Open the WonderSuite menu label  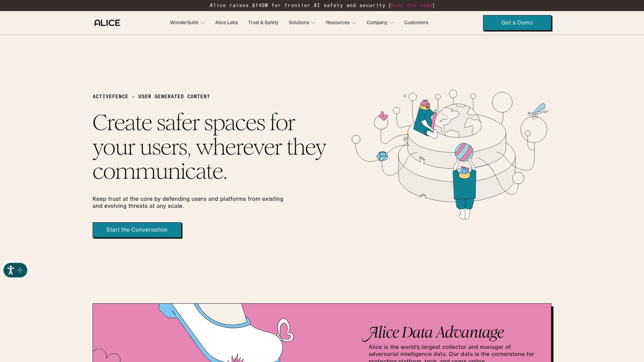(x=184, y=22)
